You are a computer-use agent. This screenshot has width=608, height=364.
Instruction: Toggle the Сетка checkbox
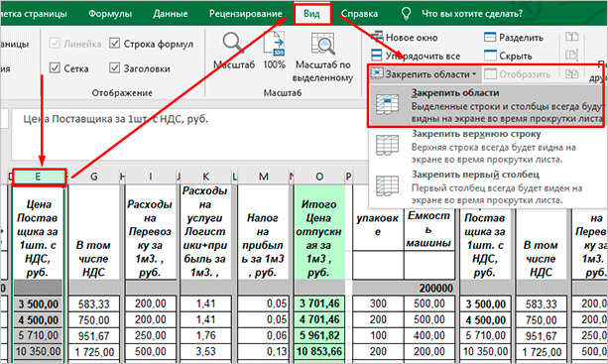pyautogui.click(x=55, y=67)
